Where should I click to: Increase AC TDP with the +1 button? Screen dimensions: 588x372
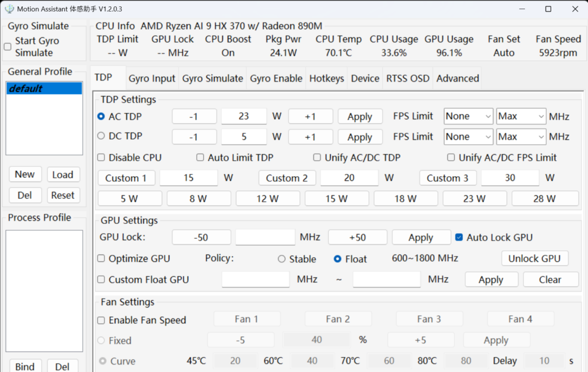[x=311, y=116]
